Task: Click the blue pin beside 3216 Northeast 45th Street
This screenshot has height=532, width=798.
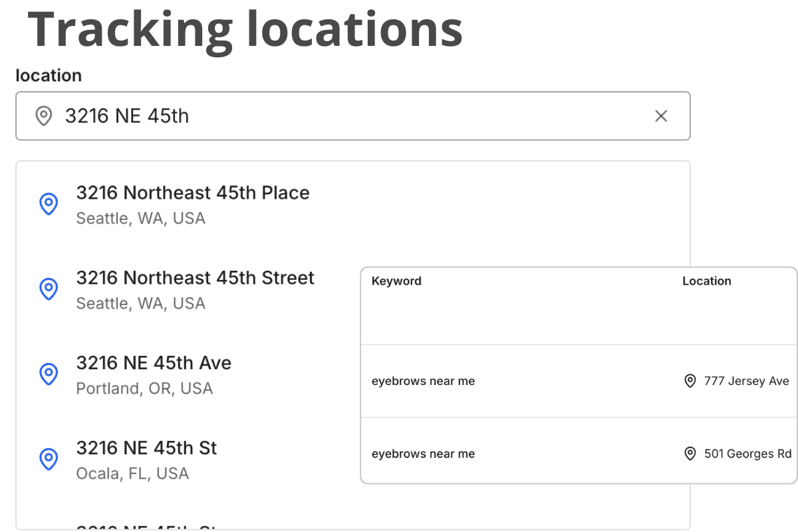Action: pyautogui.click(x=48, y=289)
